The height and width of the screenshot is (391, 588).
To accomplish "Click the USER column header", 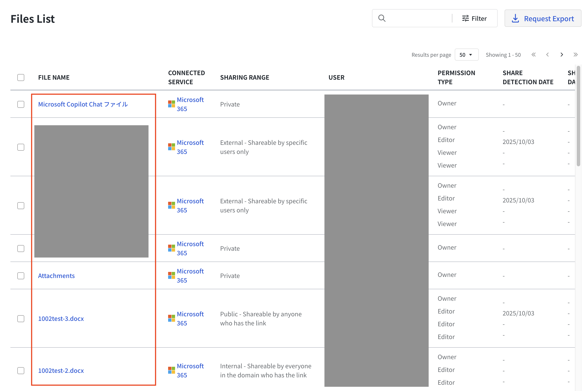I will (x=336, y=77).
